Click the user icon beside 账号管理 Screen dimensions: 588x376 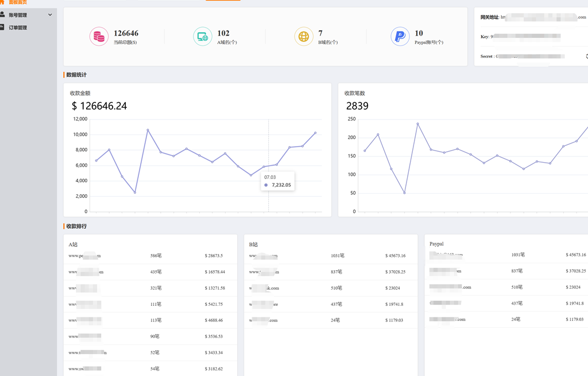[3, 14]
